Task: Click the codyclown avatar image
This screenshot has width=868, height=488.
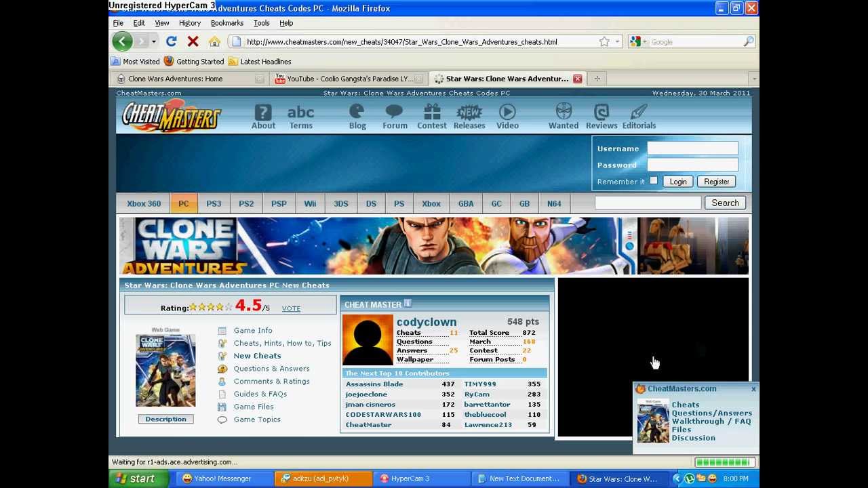Action: (368, 340)
